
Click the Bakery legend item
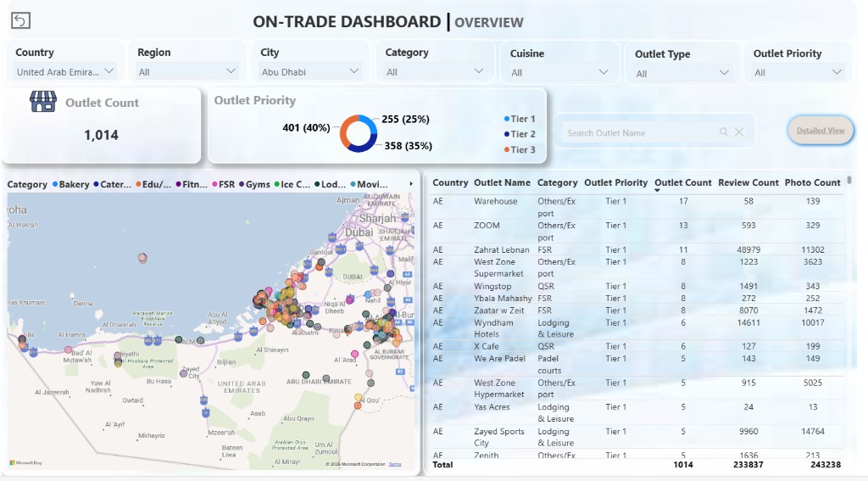pyautogui.click(x=71, y=185)
